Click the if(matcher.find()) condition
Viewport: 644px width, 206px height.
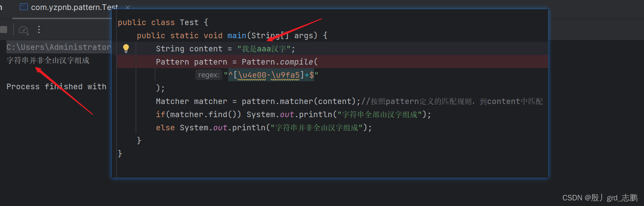[198, 114]
